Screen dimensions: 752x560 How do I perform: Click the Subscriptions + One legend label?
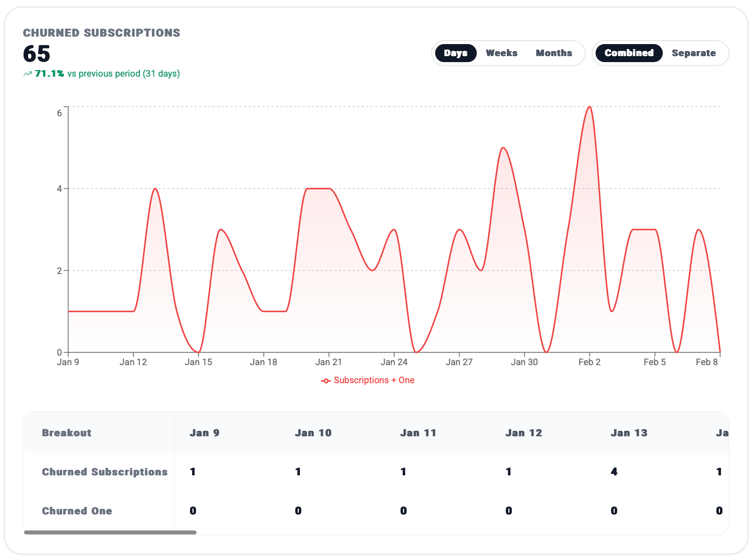point(374,380)
